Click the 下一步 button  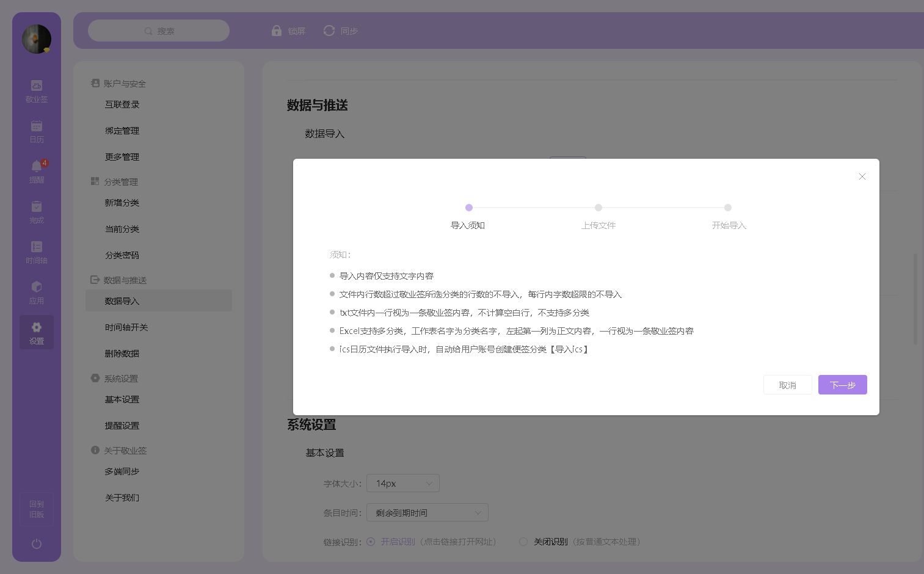pyautogui.click(x=843, y=385)
